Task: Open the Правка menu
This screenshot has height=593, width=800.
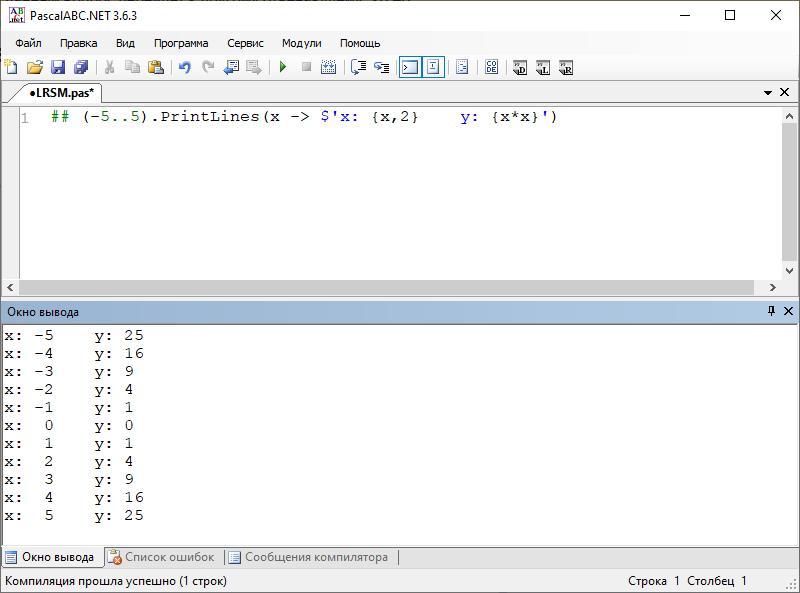Action: tap(79, 43)
